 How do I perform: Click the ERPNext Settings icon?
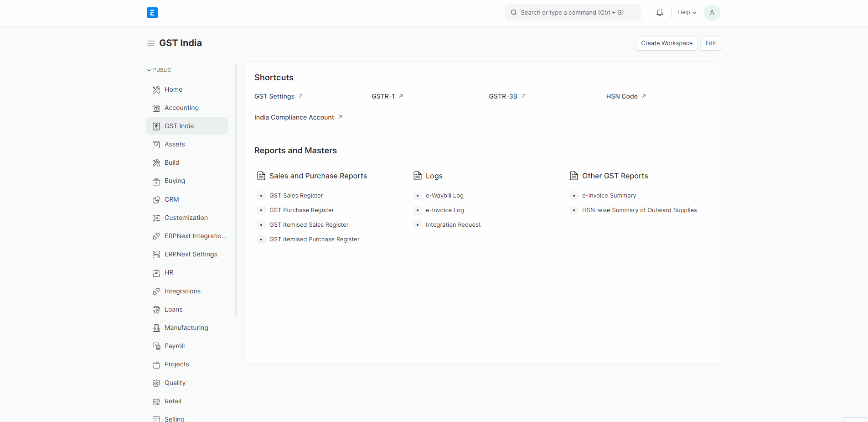(x=156, y=255)
